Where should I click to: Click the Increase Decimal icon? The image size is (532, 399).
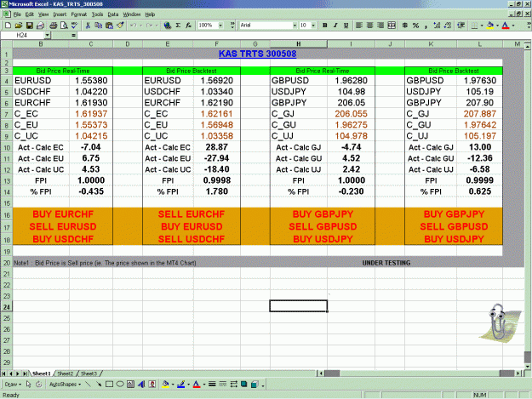(x=437, y=26)
